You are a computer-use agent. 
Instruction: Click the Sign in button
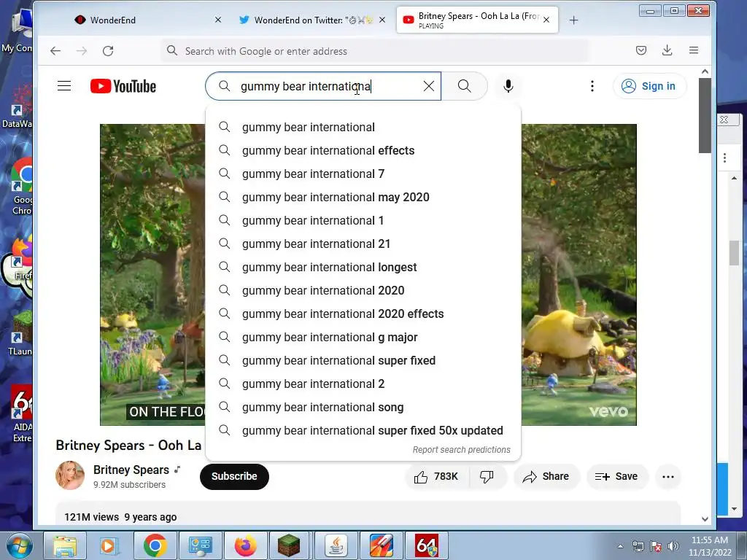click(649, 86)
